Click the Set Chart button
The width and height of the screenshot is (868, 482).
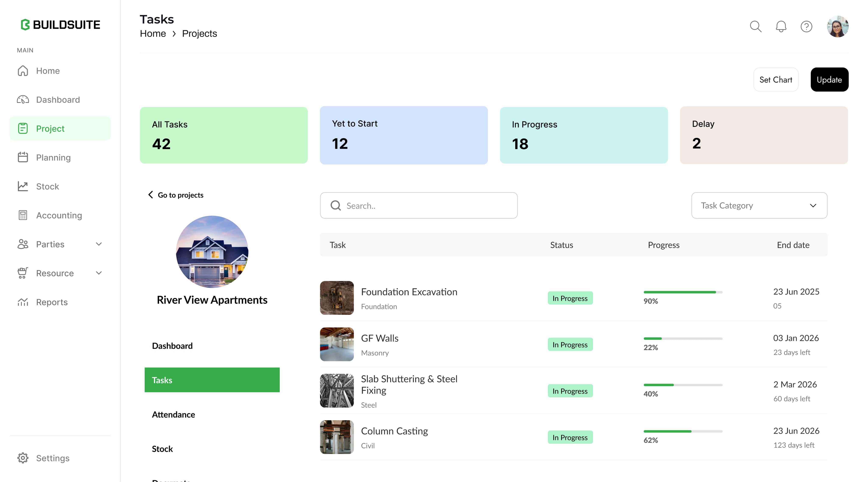point(776,79)
